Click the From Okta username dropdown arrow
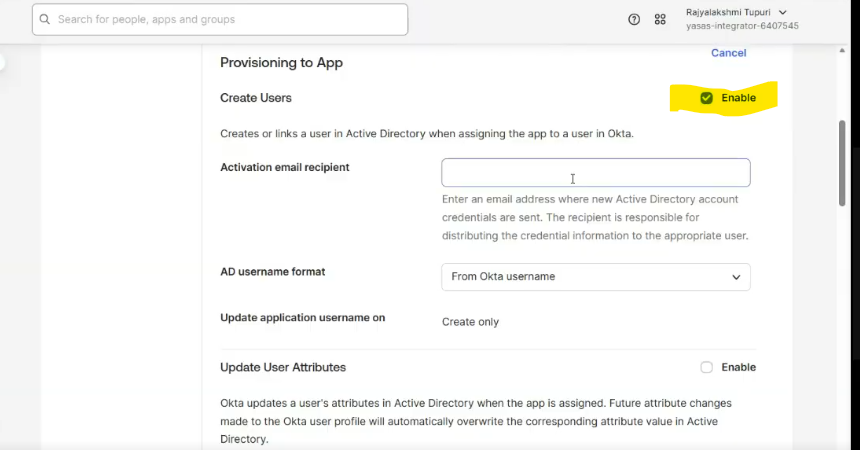This screenshot has width=860, height=450. [736, 277]
